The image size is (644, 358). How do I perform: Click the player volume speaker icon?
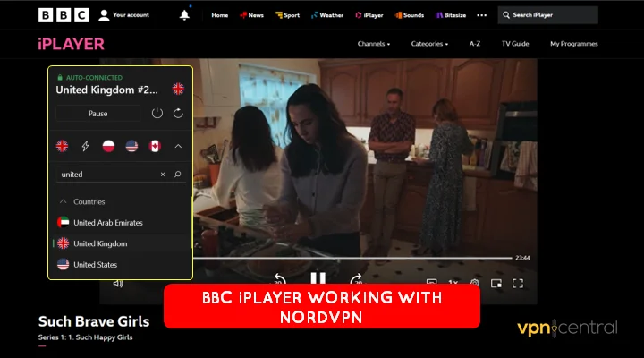click(118, 284)
